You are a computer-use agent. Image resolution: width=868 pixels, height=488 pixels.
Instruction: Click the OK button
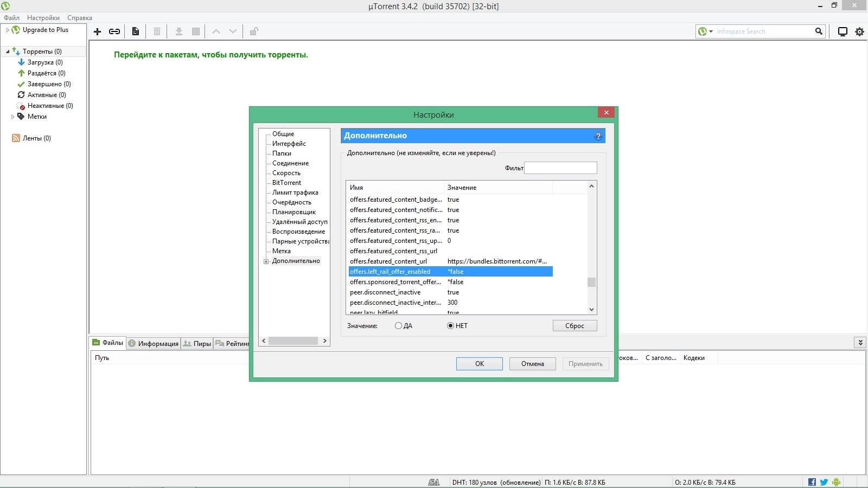click(480, 364)
